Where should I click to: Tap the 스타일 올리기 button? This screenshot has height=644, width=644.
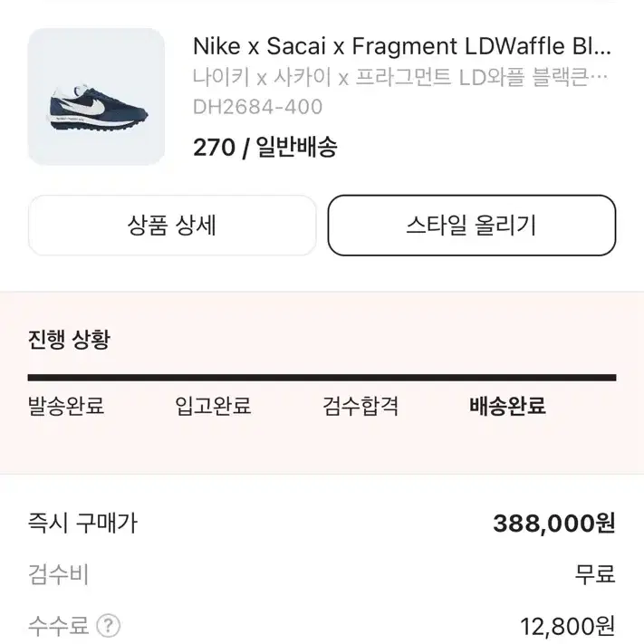coord(472,225)
